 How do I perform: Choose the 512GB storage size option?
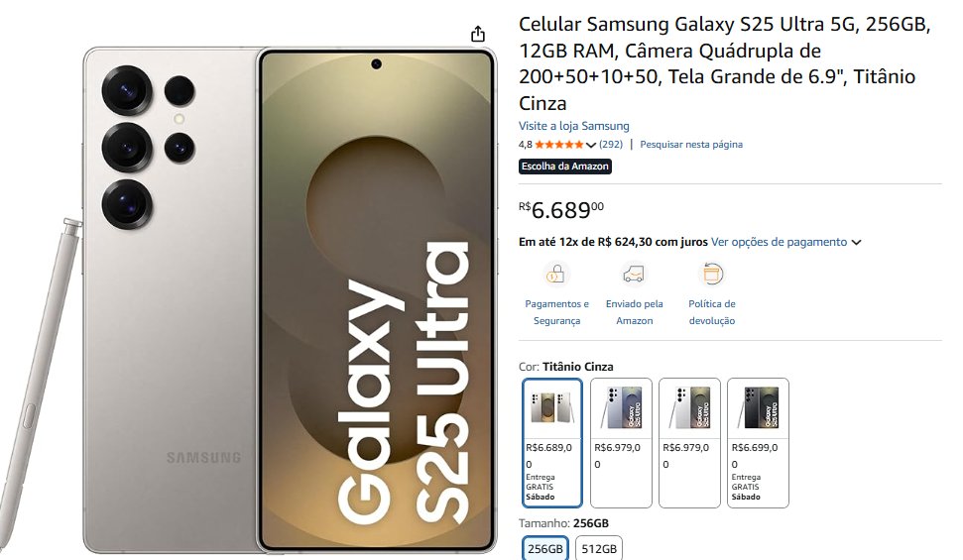(x=599, y=549)
